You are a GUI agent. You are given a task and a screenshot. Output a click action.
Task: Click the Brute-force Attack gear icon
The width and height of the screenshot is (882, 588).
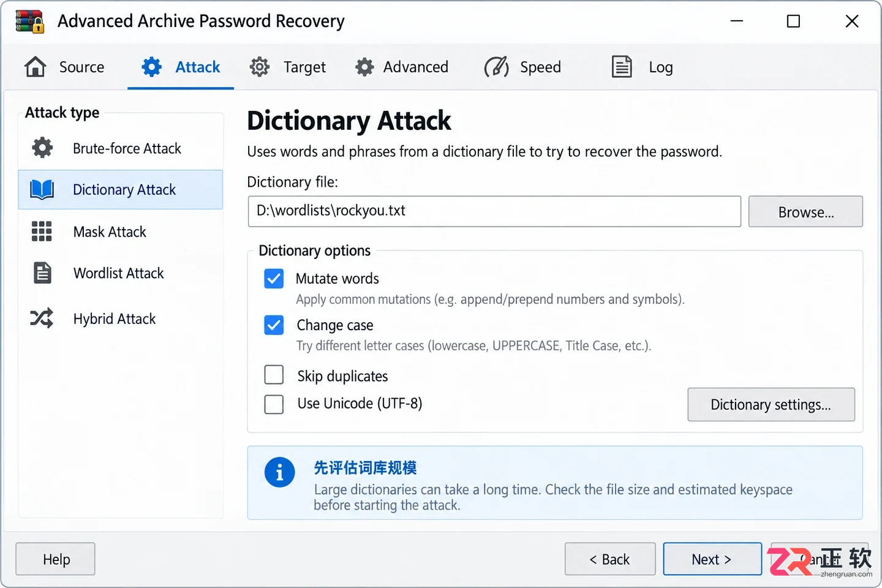(x=42, y=148)
